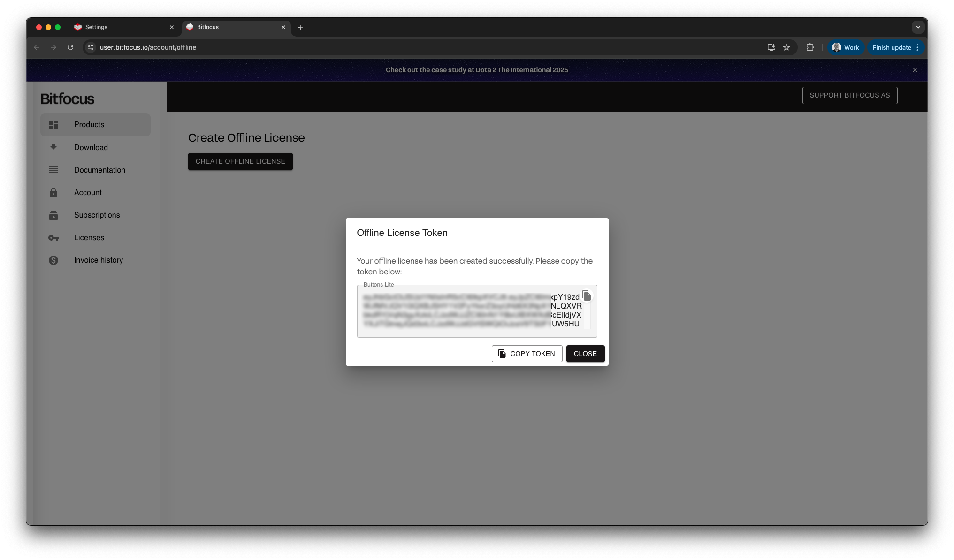Click the Download arrow icon in sidebar
This screenshot has height=560, width=954.
53,148
